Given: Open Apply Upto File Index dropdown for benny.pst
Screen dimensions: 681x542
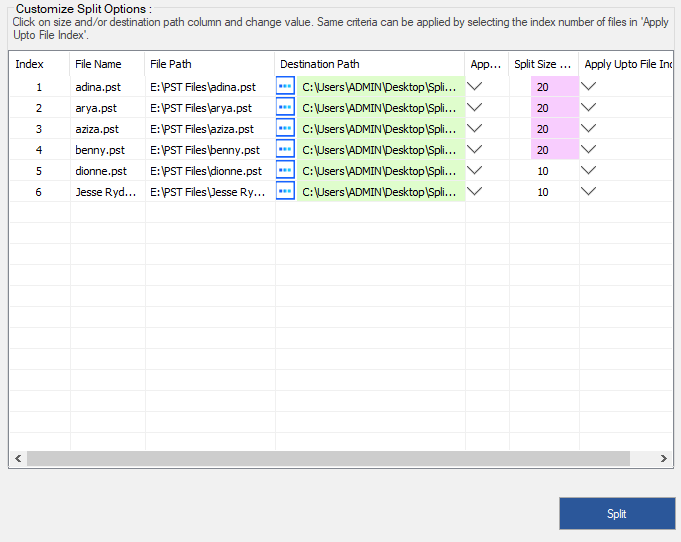Looking at the screenshot, I should point(588,149).
